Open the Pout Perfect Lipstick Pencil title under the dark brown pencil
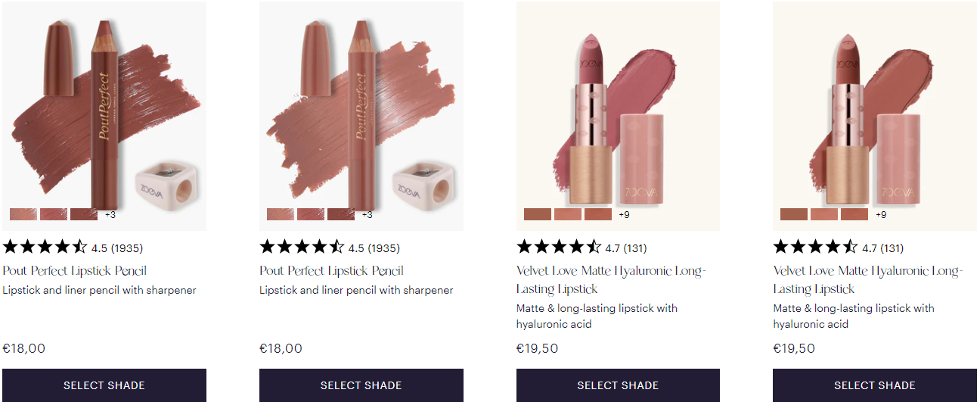980x402 pixels. coord(75,271)
